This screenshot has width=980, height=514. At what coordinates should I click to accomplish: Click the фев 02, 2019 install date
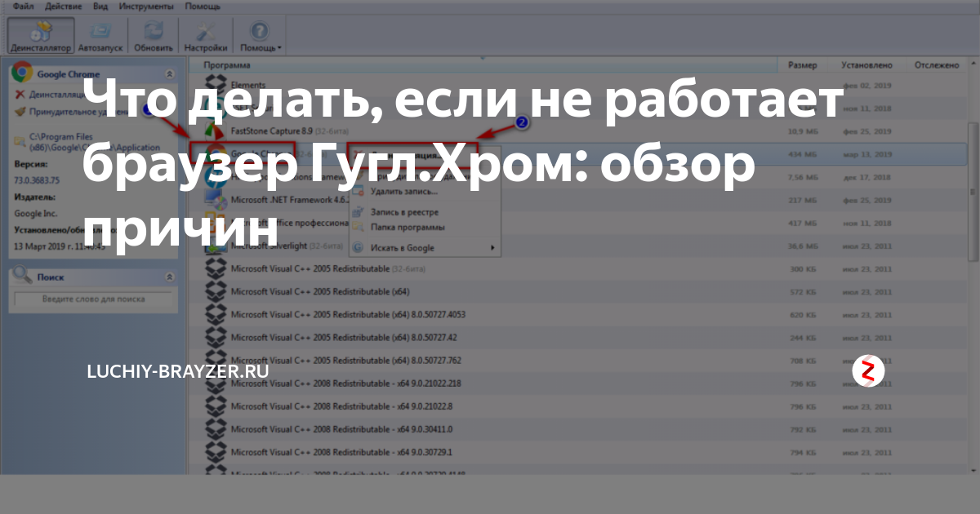(869, 86)
